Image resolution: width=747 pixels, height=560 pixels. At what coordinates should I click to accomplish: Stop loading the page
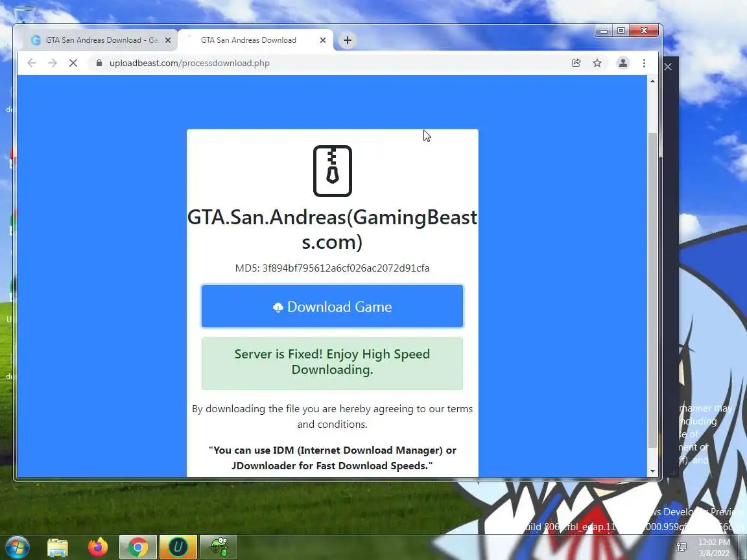pos(73,63)
